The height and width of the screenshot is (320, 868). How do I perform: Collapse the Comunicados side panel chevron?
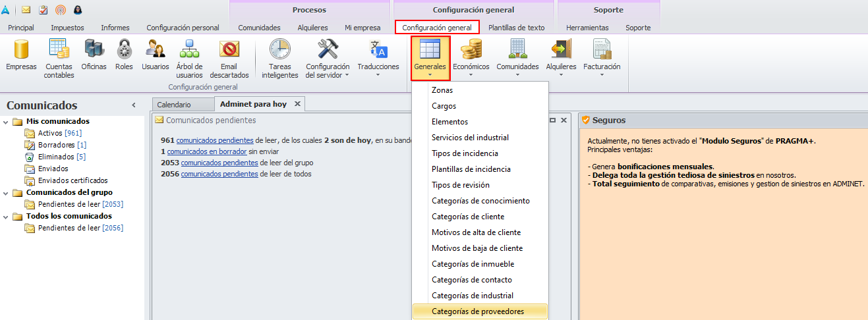(134, 105)
